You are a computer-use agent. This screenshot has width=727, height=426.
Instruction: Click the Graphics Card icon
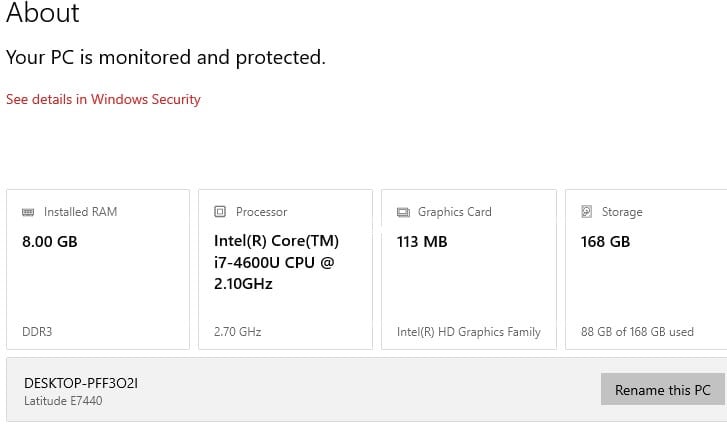click(x=403, y=212)
